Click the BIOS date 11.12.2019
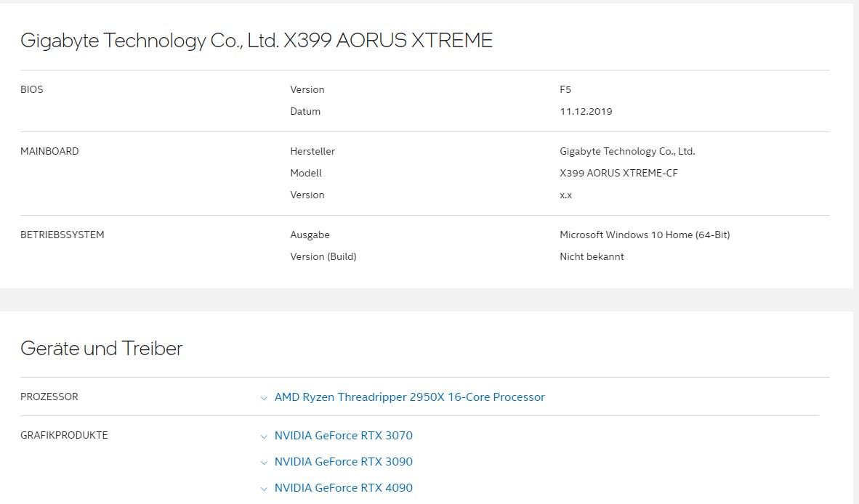 pyautogui.click(x=586, y=112)
